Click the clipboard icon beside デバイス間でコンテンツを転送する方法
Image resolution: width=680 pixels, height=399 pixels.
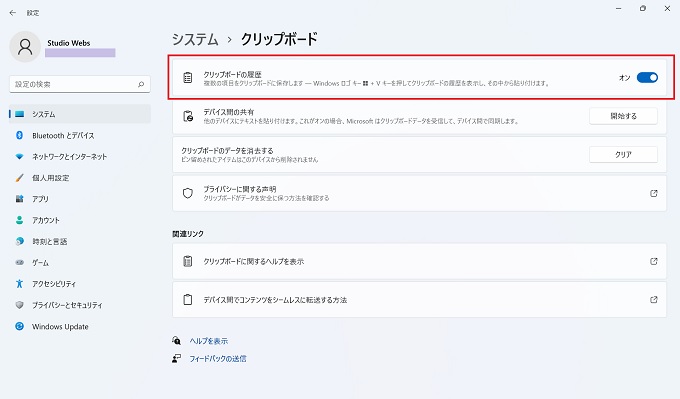187,300
